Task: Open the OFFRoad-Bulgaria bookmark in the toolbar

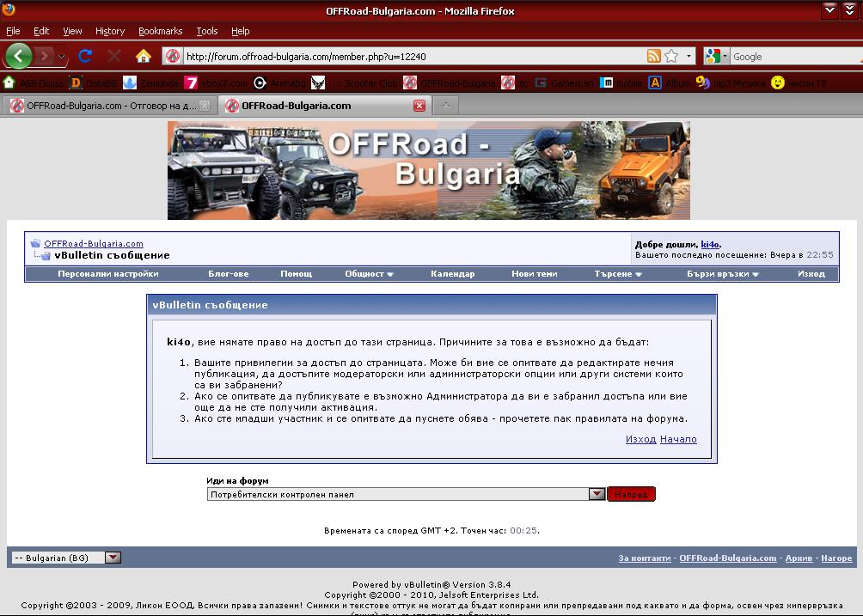Action: pyautogui.click(x=449, y=83)
